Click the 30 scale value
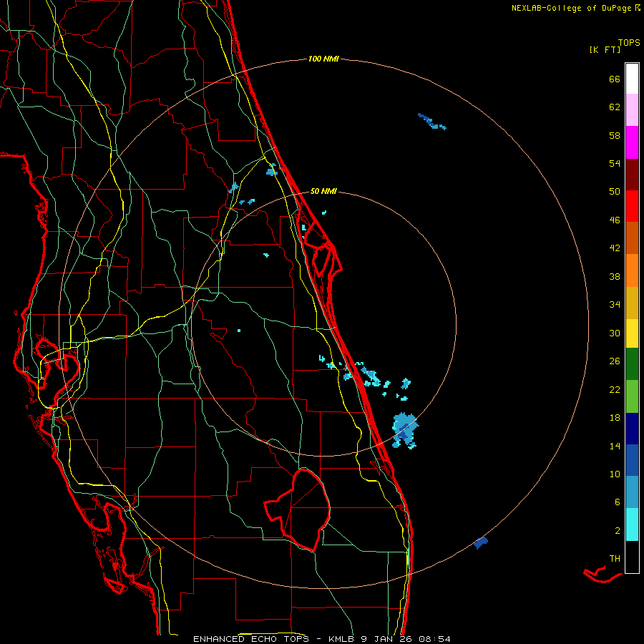 615,333
